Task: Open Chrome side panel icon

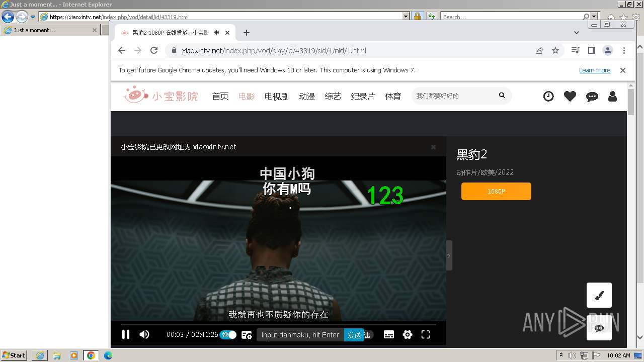Action: [592, 50]
